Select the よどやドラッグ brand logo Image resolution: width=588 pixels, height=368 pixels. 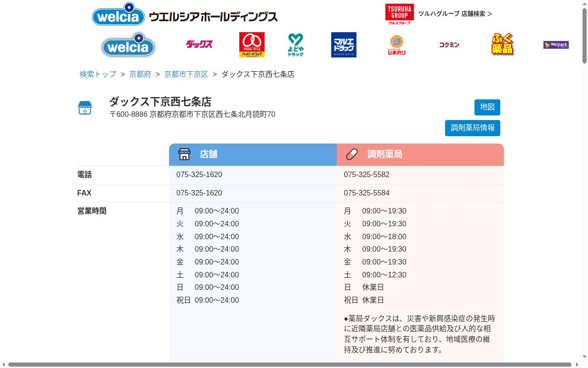296,45
